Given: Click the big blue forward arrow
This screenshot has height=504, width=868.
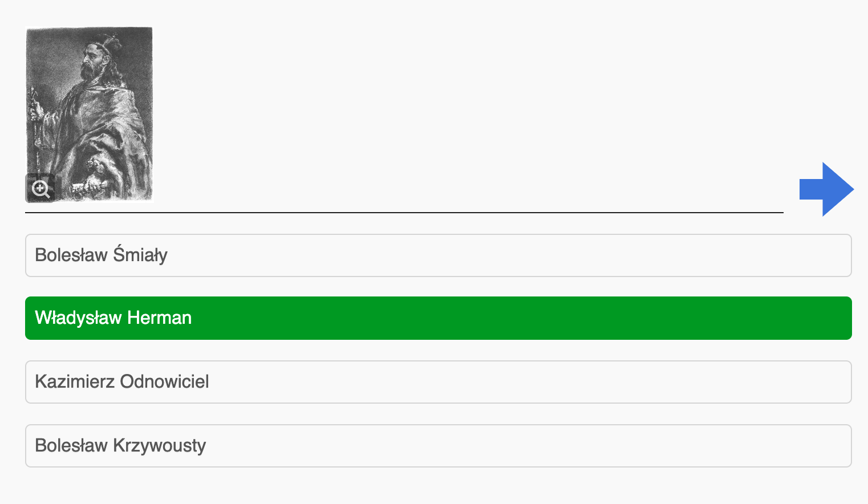Looking at the screenshot, I should (826, 189).
